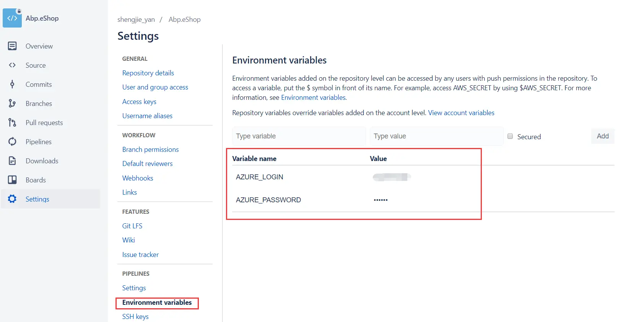The width and height of the screenshot is (644, 322).
Task: Click the Commits icon in sidebar
Action: coord(12,84)
